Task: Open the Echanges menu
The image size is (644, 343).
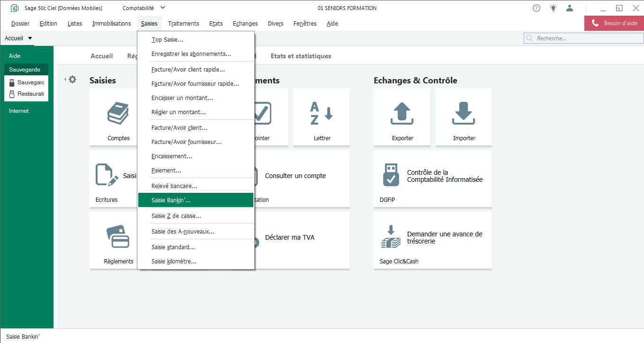Action: (245, 23)
